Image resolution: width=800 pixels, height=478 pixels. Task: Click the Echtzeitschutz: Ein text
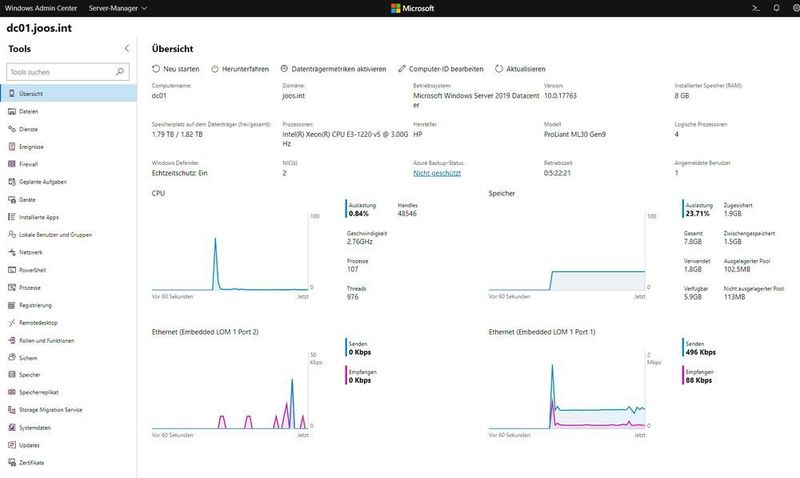(x=180, y=173)
